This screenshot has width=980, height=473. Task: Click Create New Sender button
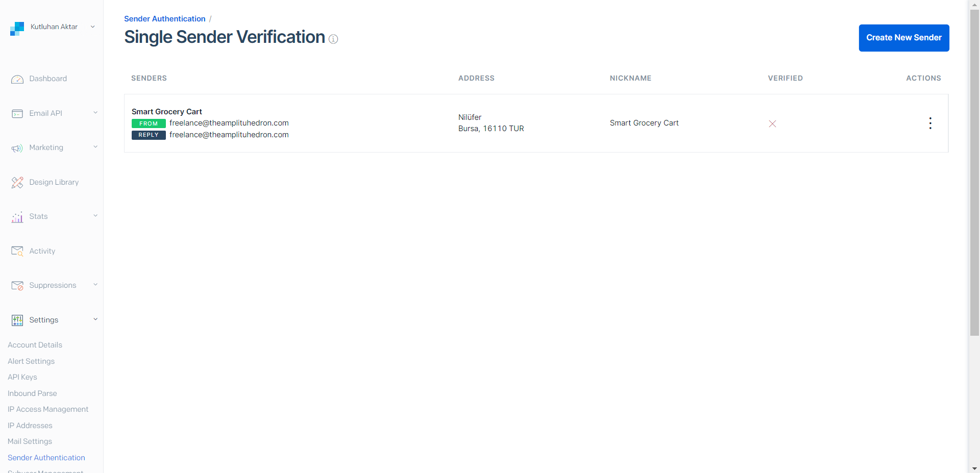(x=903, y=38)
